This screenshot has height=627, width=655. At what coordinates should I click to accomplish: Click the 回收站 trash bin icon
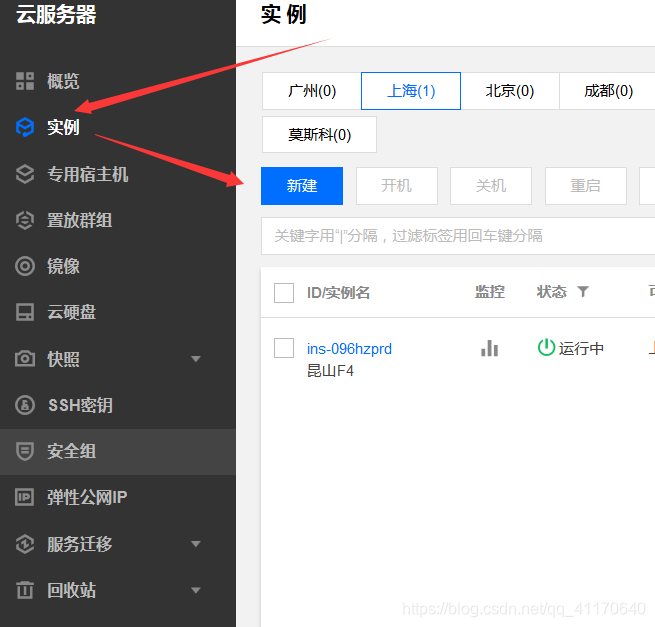click(25, 590)
